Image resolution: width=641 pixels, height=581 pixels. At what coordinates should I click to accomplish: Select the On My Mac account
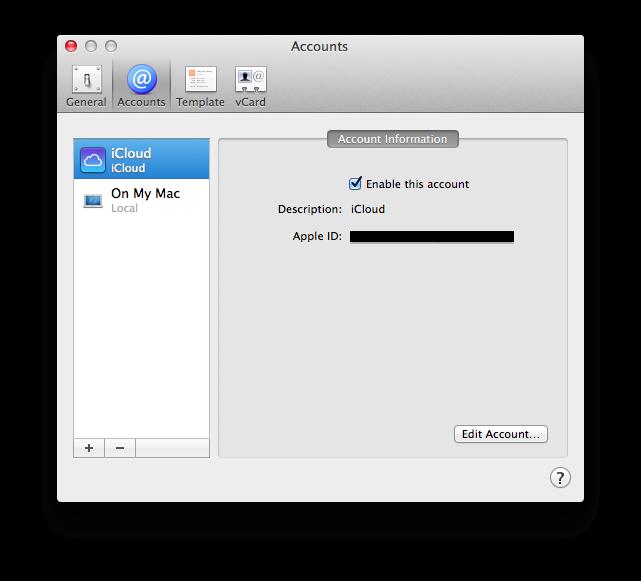click(141, 200)
